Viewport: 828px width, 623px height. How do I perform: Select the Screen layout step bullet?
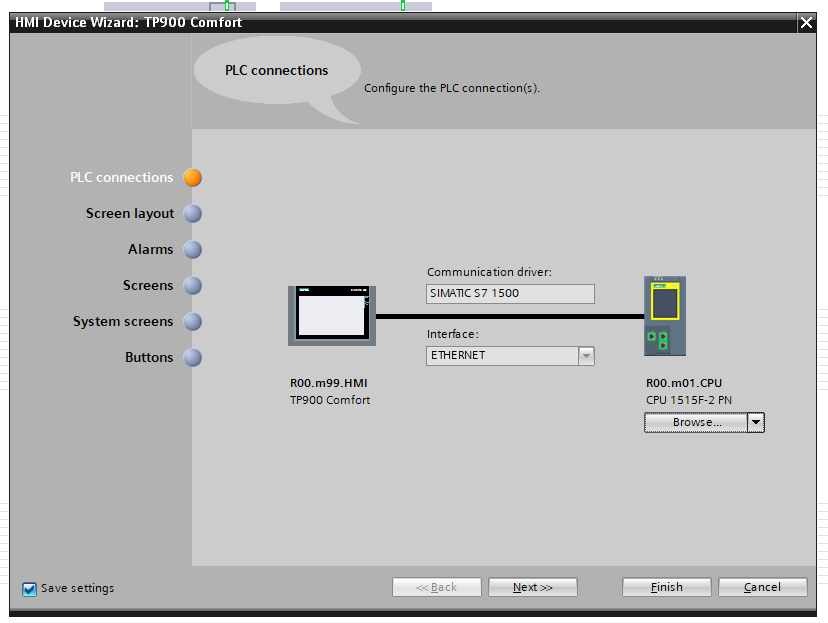pyautogui.click(x=193, y=213)
